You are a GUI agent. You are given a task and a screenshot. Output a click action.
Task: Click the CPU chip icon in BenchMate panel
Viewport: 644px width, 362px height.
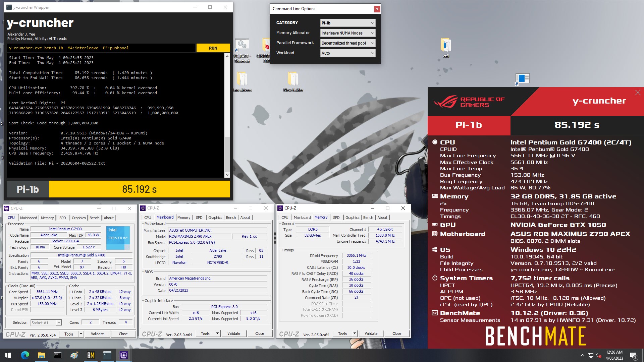435,142
